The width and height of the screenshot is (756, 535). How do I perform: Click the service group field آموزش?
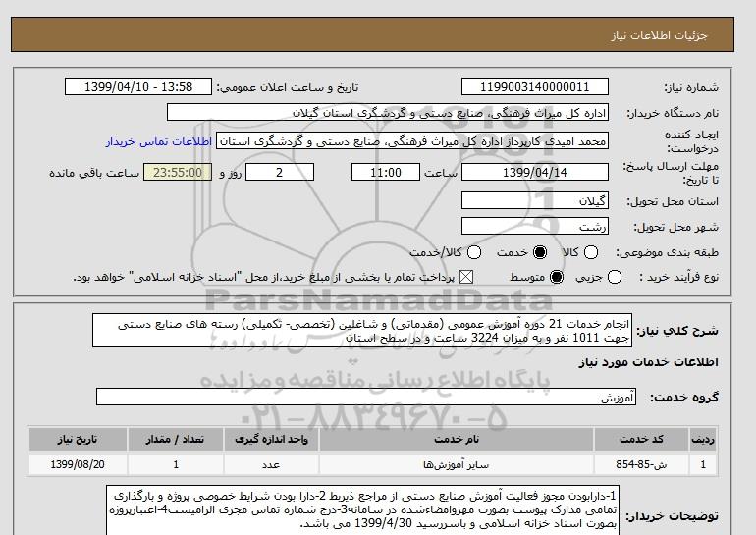(x=366, y=397)
